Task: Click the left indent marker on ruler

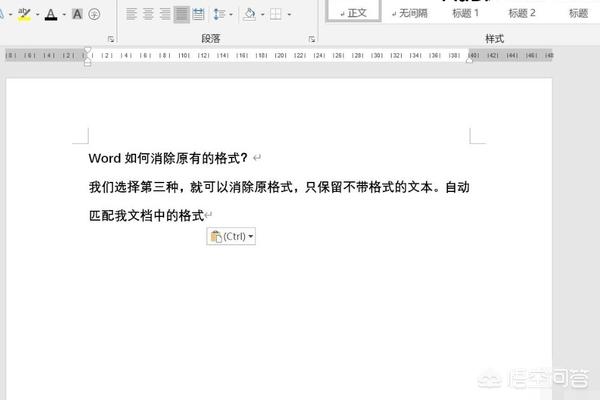Action: [88, 62]
